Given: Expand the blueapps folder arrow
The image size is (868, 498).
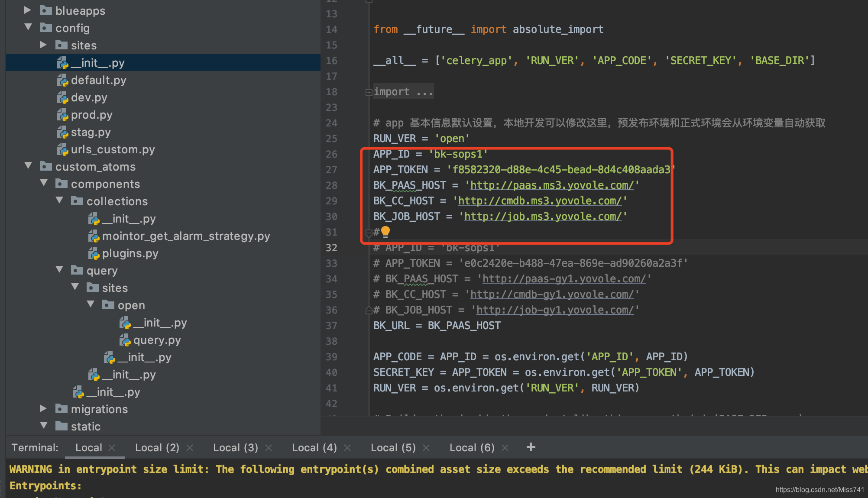Looking at the screenshot, I should point(28,10).
